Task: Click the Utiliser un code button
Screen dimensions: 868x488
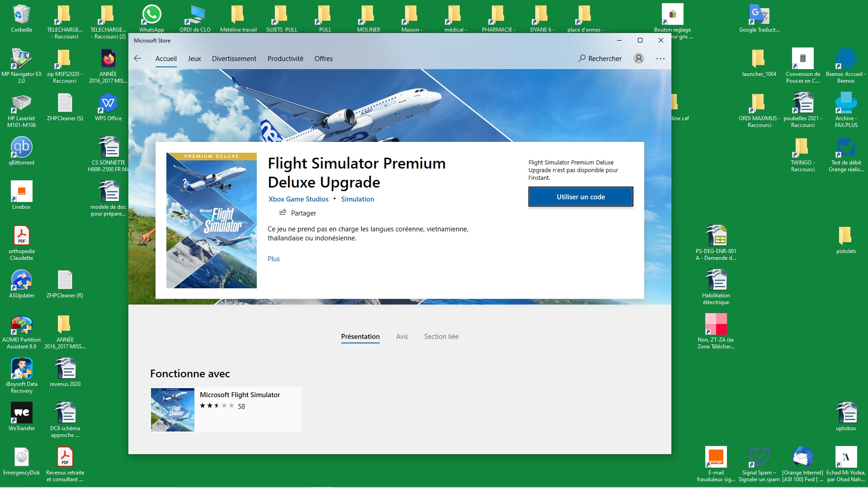Action: pos(580,197)
